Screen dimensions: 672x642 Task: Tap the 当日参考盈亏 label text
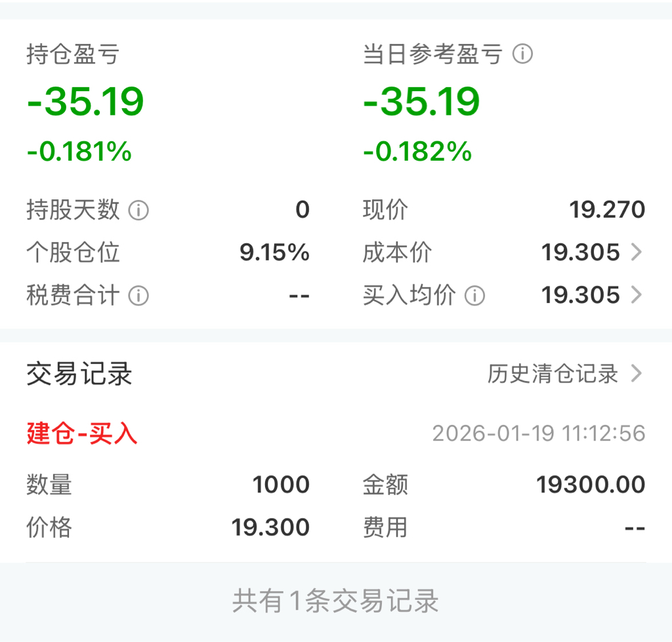pos(432,54)
